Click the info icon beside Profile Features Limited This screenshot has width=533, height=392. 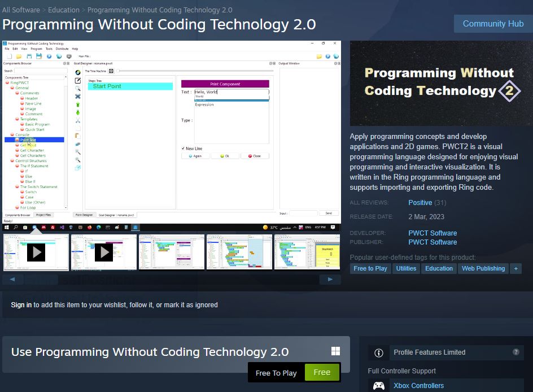click(379, 353)
